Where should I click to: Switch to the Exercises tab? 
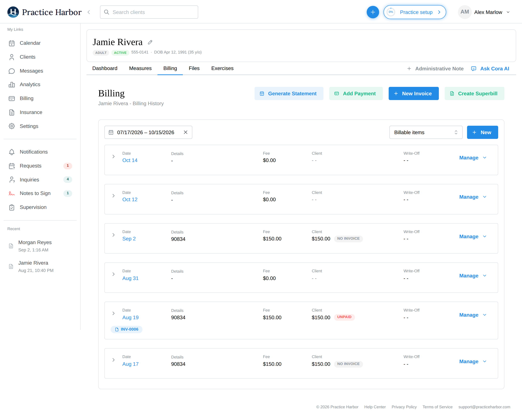coord(222,68)
